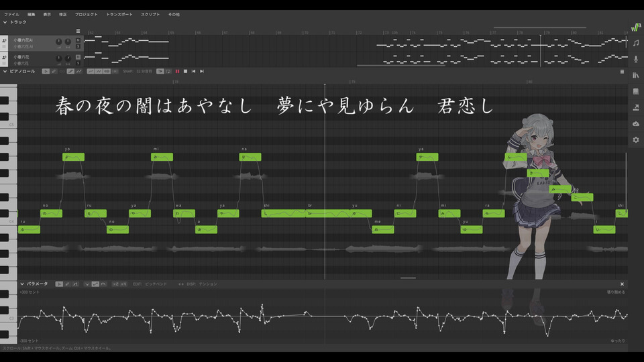Screen dimensions: 644x362
Task: Select the active curve mode button
Action: click(95, 284)
